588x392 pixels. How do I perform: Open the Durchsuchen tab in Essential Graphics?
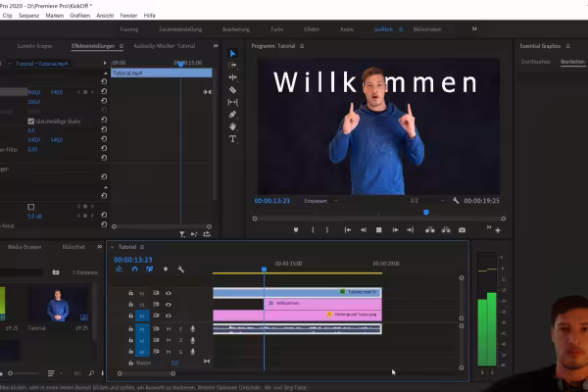(535, 62)
